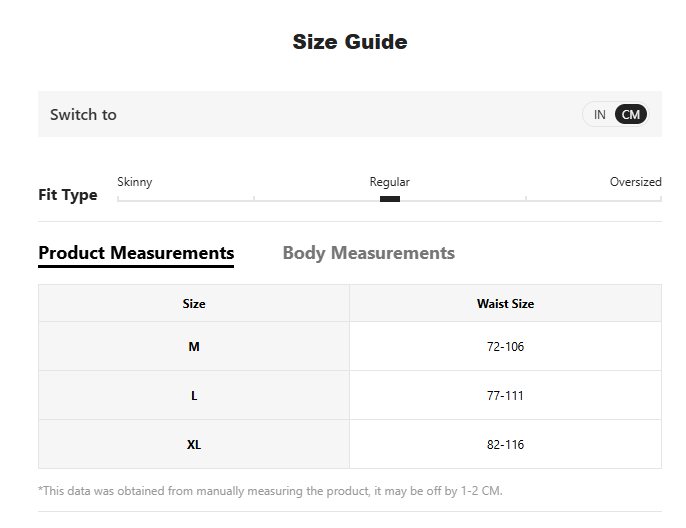Select the L size row

coord(194,396)
